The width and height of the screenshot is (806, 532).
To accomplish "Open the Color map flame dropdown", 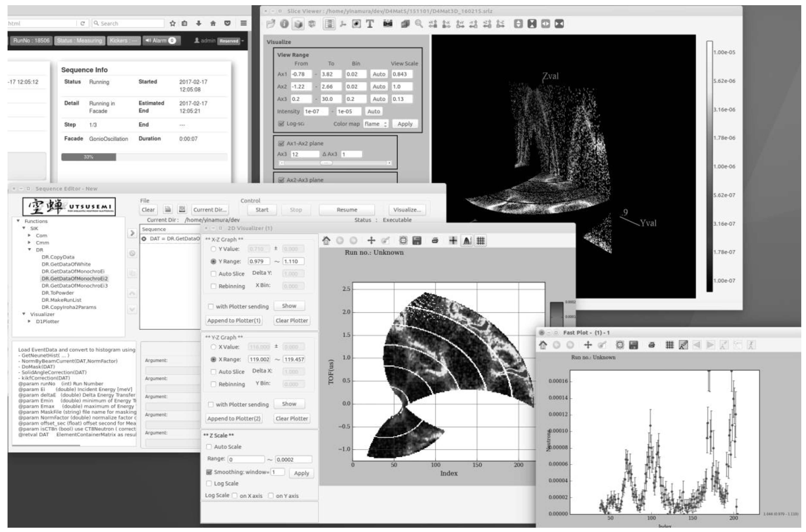I will [x=376, y=124].
